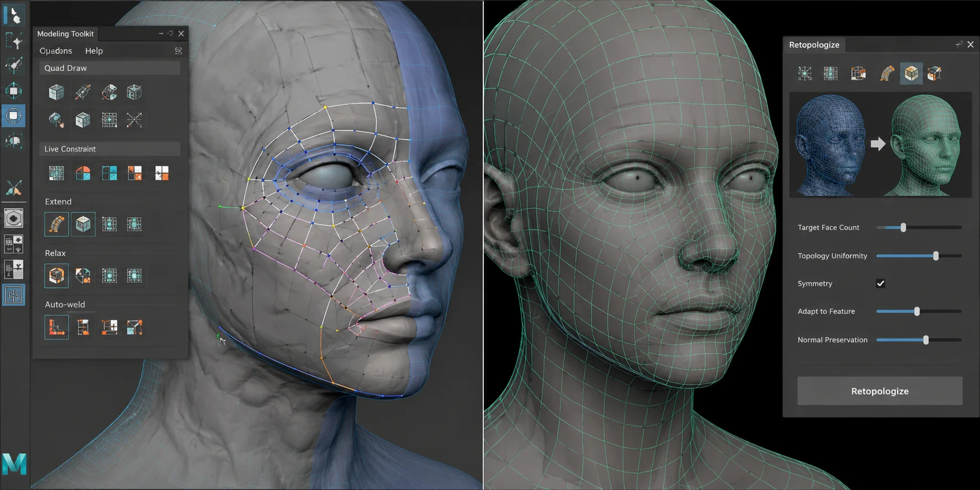Click the 'Relax' section label
Screen dimensions: 980x490
pyautogui.click(x=55, y=253)
